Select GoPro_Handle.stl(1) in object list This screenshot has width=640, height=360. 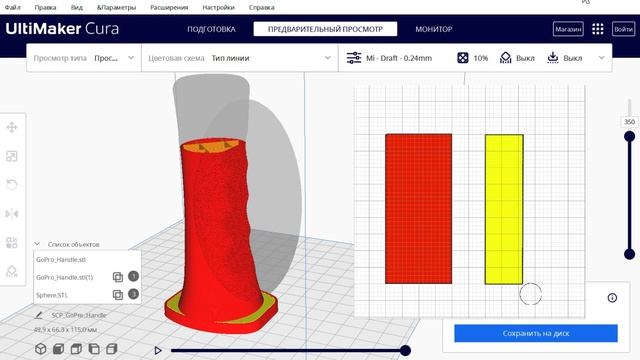coord(64,277)
